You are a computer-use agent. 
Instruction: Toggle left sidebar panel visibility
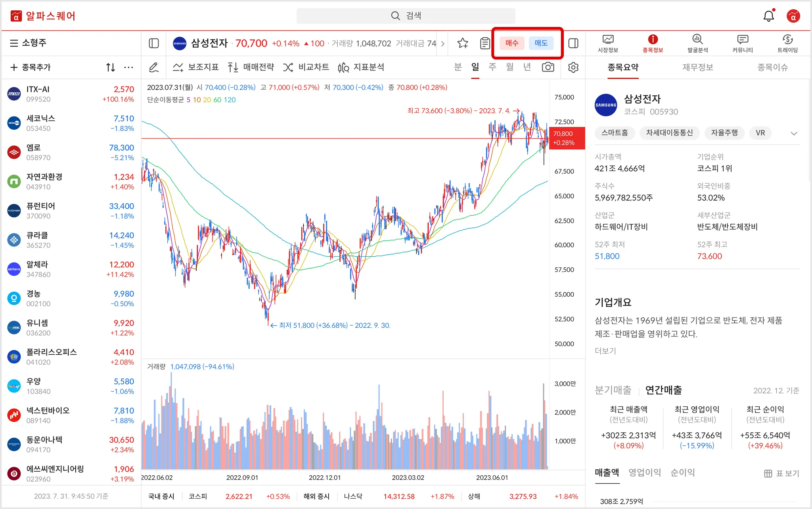pos(154,43)
